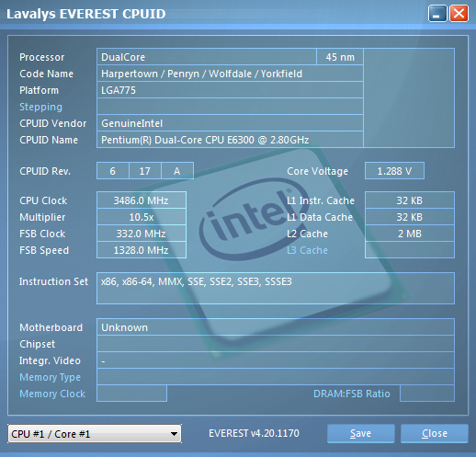Screen dimensions: 476x457
Task: Click the 'Lavalys EVEREST CPUID' window title
Action: point(86,14)
